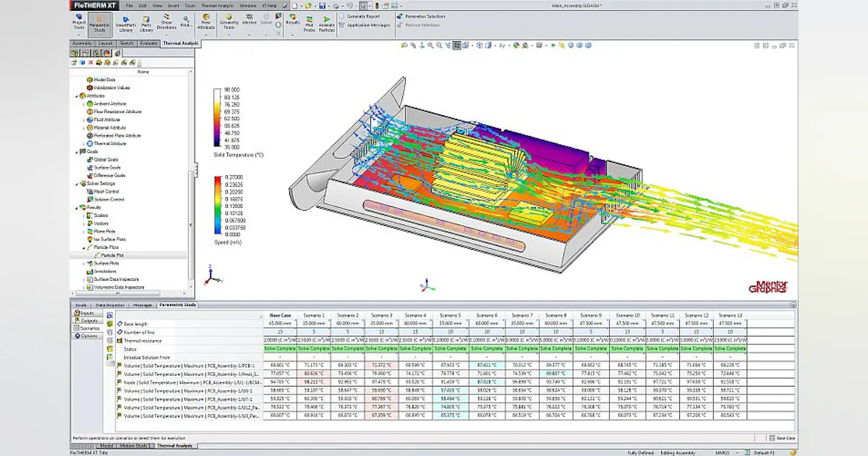Open the Show Directions tool
The width and height of the screenshot is (868, 456).
pos(166,21)
